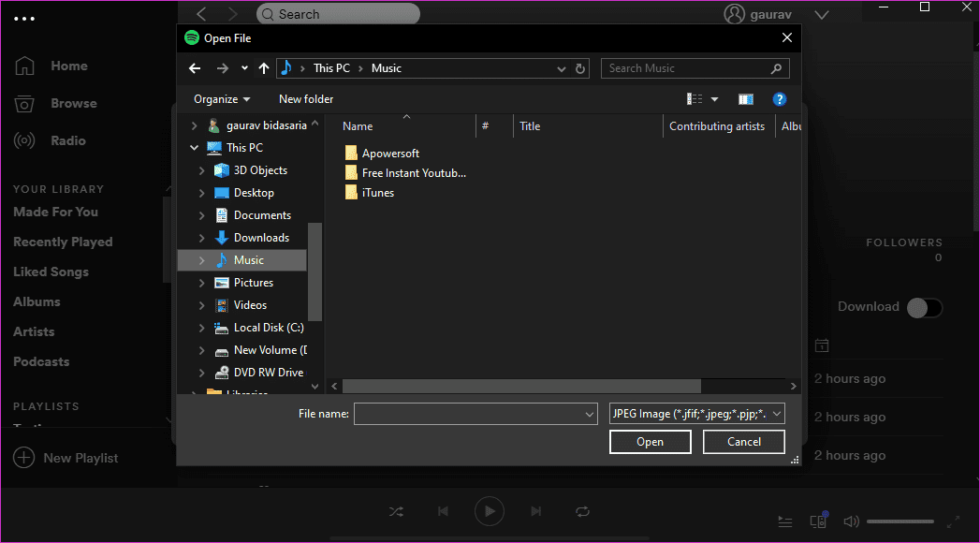Expand 3D Objects tree node
Viewport: 980px width, 543px height.
coord(201,170)
